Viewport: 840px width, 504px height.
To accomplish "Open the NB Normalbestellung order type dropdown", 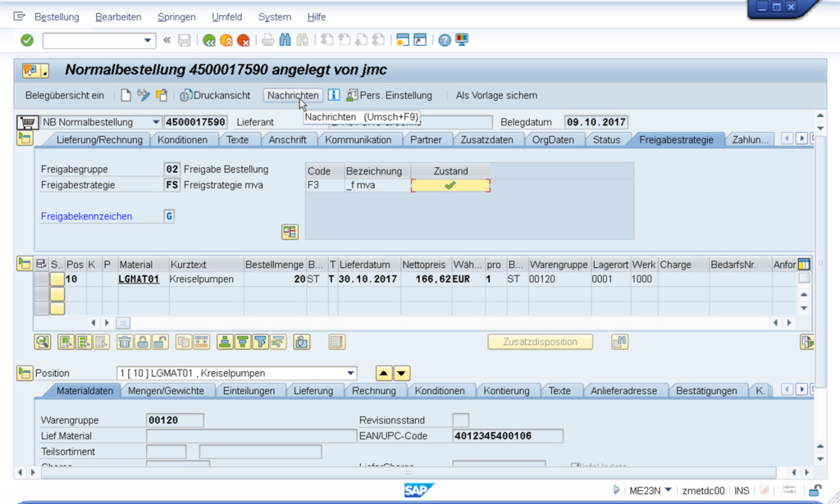I will (156, 122).
